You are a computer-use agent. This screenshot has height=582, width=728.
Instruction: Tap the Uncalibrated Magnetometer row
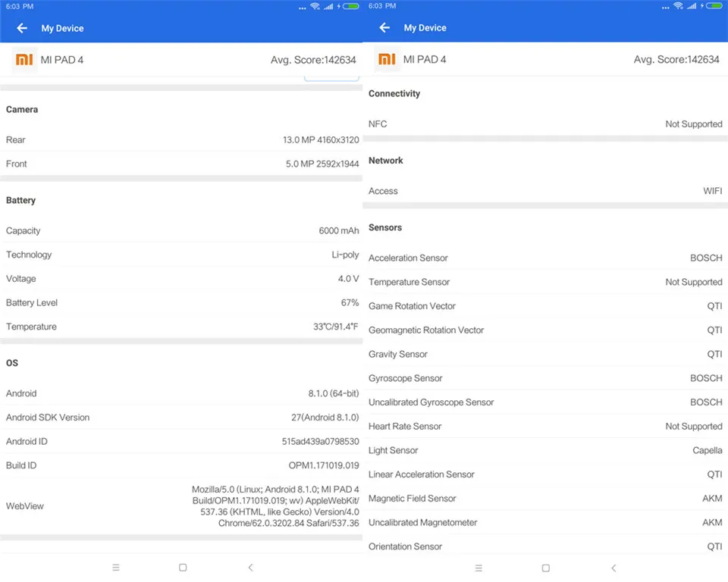click(545, 523)
